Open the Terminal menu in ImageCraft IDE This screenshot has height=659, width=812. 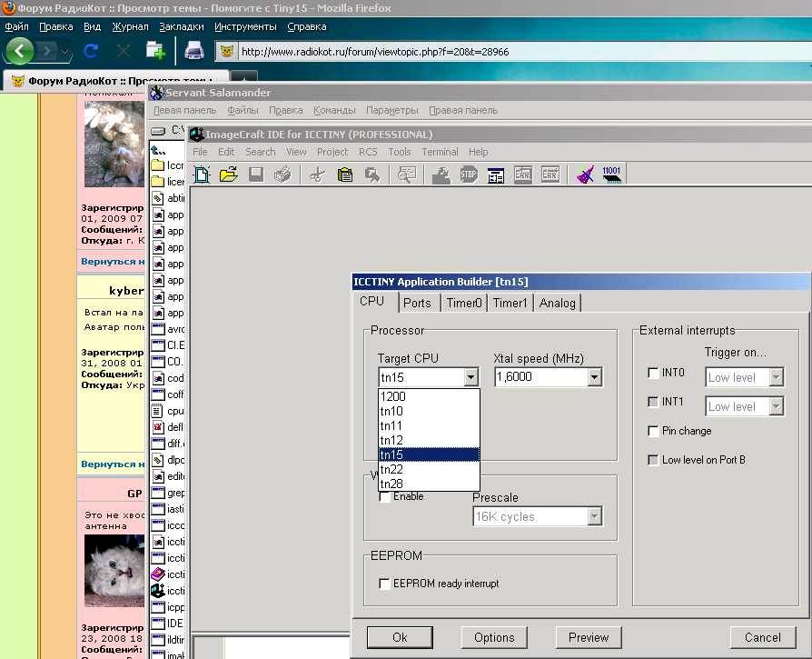click(x=440, y=152)
